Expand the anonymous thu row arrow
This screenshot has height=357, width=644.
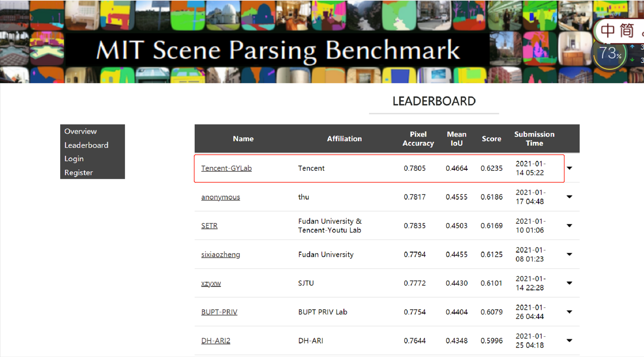569,197
